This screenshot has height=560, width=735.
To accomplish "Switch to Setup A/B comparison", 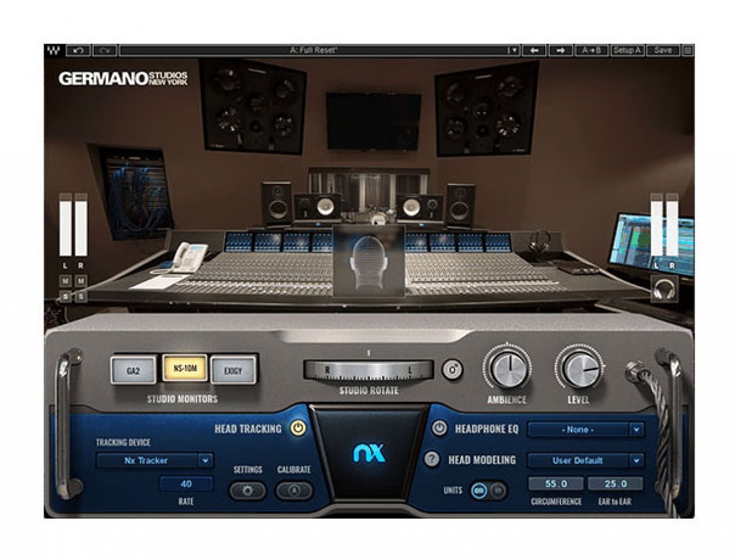I will pyautogui.click(x=627, y=50).
